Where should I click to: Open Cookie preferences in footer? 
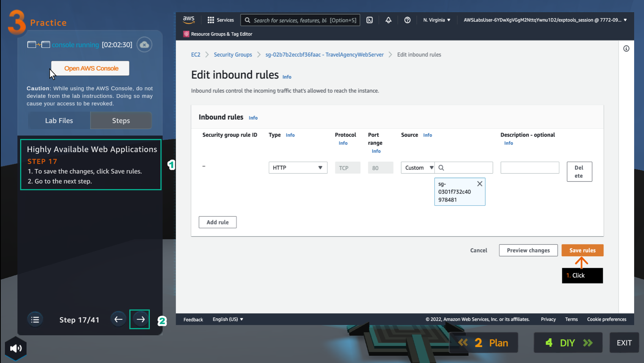point(606,319)
